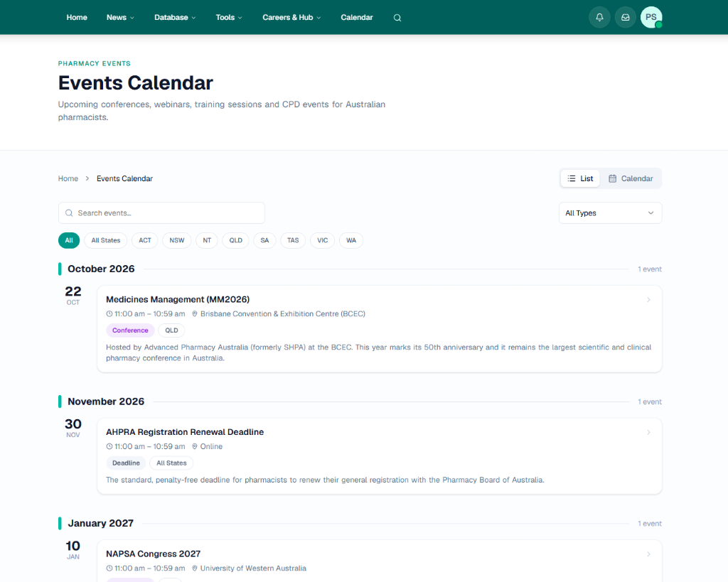The height and width of the screenshot is (582, 728).
Task: Click Events Calendar breadcrumb text
Action: (124, 178)
